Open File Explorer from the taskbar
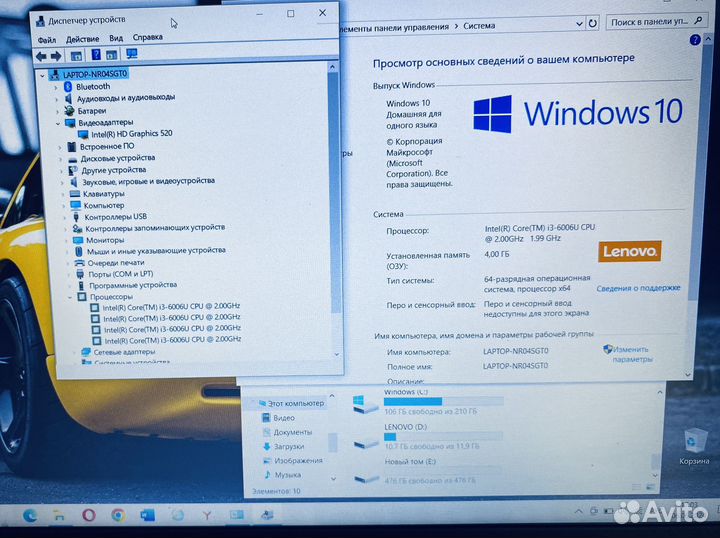Image resolution: width=720 pixels, height=538 pixels. tap(59, 516)
